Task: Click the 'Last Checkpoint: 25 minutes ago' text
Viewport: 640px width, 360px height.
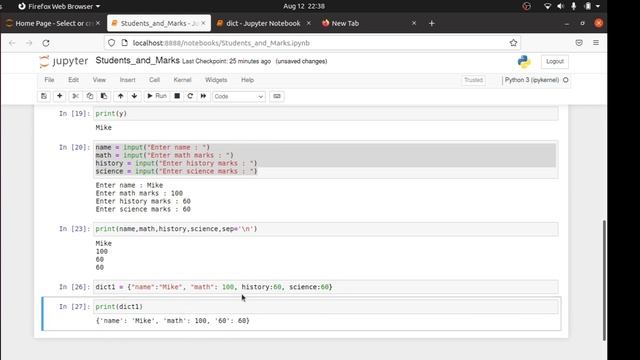Action: tap(227, 61)
